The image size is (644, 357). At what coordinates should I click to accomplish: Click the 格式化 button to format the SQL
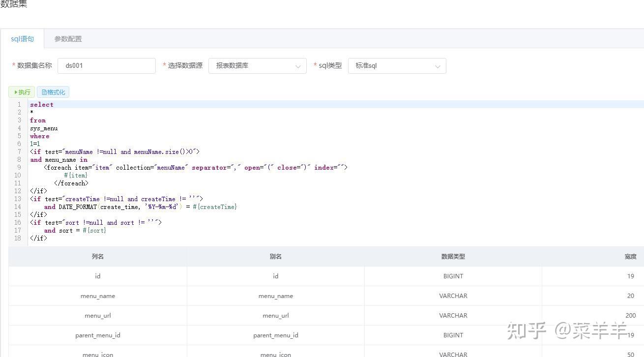53,92
